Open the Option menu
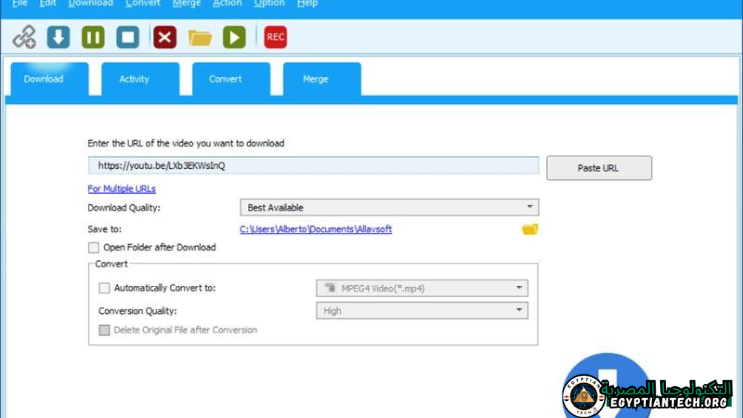 [x=269, y=3]
